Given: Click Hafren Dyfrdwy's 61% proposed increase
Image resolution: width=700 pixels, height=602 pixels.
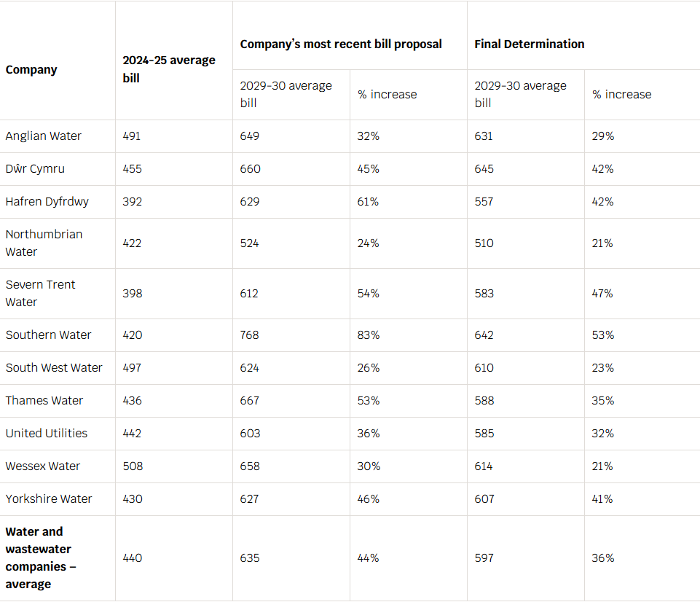Looking at the screenshot, I should 368,202.
